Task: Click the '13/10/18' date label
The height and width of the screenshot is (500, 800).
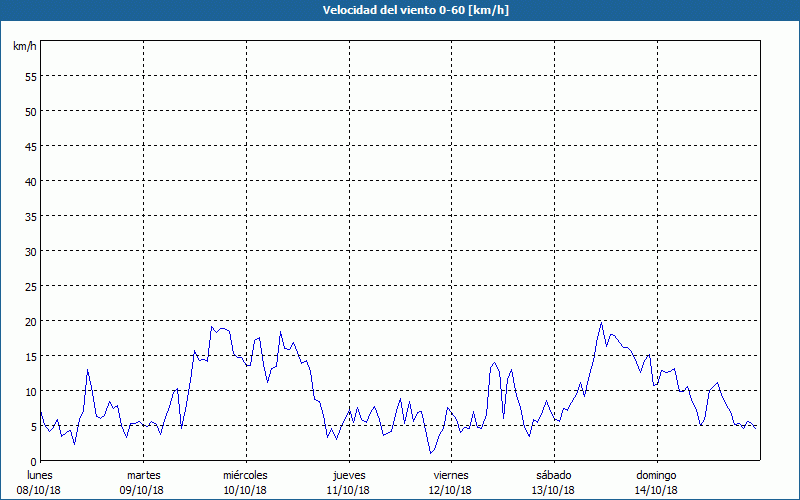Action: 553,490
